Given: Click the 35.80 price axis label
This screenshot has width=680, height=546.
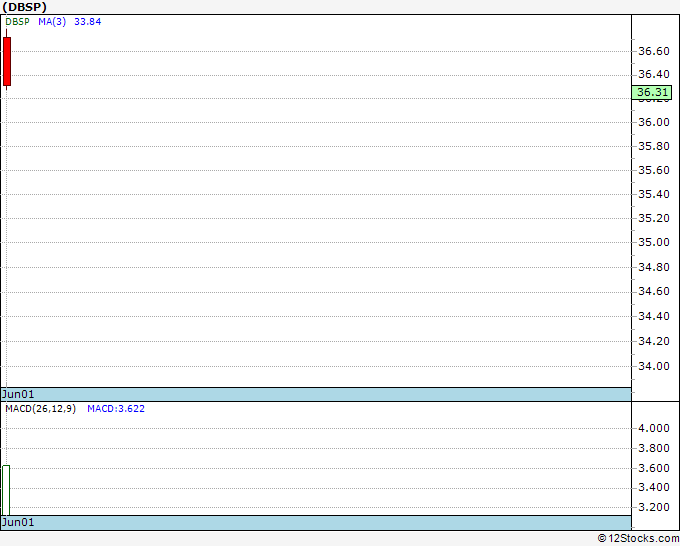Looking at the screenshot, I should [654, 146].
